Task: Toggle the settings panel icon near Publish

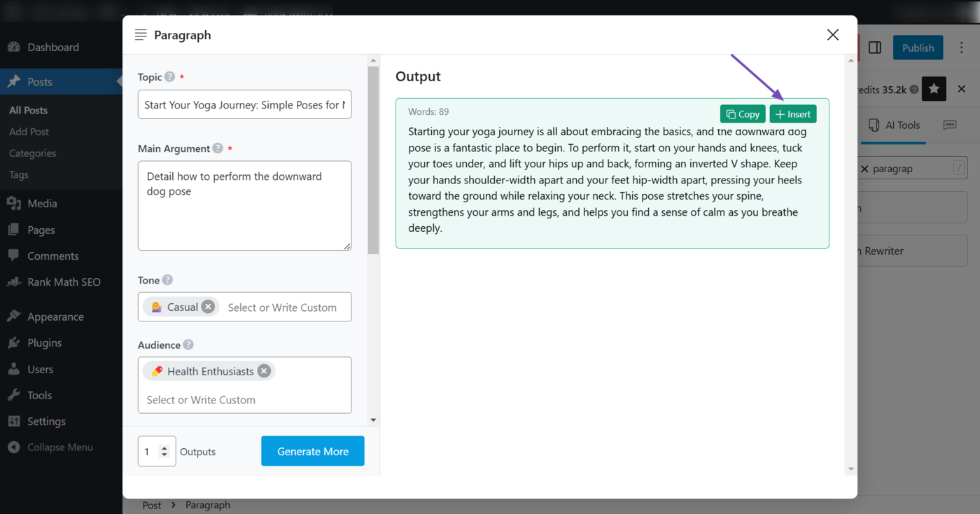Action: click(874, 47)
